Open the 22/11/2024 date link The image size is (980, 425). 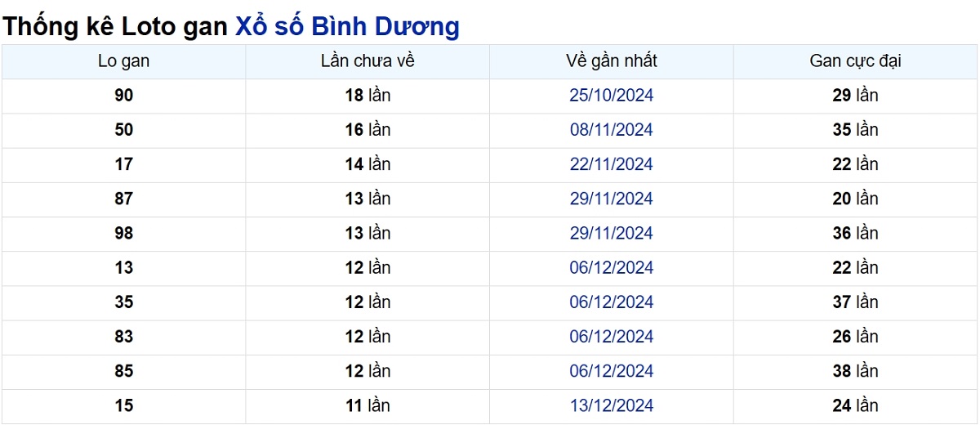(x=612, y=164)
